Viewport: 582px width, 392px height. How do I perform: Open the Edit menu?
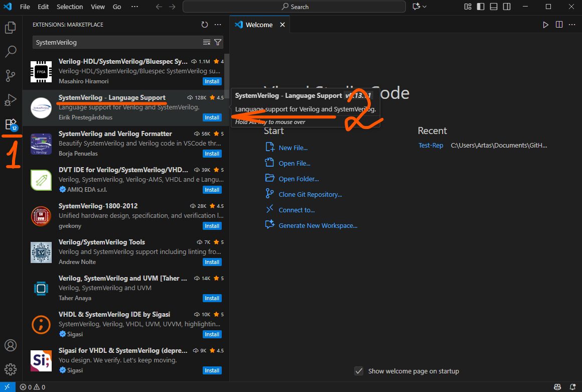(43, 7)
